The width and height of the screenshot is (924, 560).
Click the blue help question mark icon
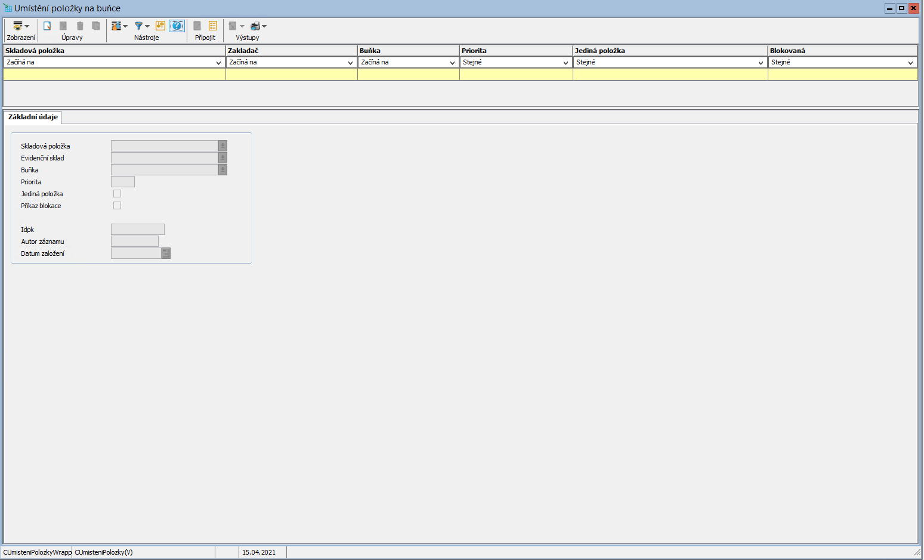(177, 26)
